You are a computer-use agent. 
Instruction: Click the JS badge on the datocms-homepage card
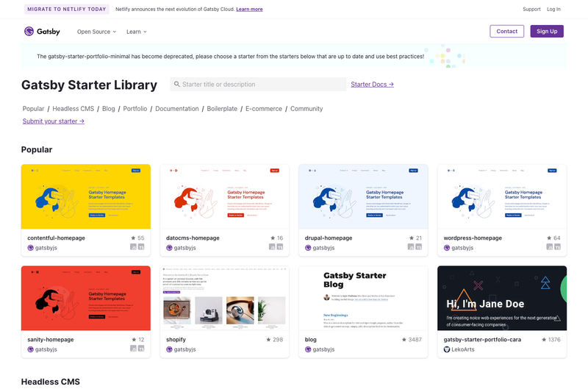point(272,247)
